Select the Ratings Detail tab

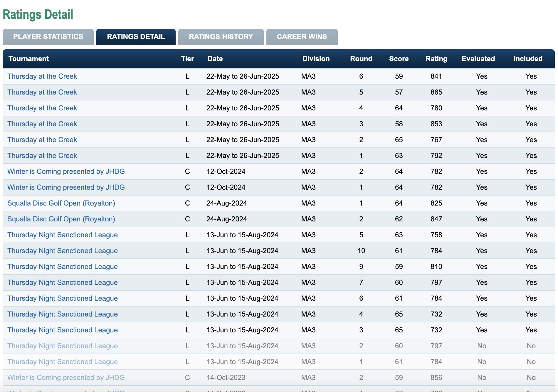136,37
